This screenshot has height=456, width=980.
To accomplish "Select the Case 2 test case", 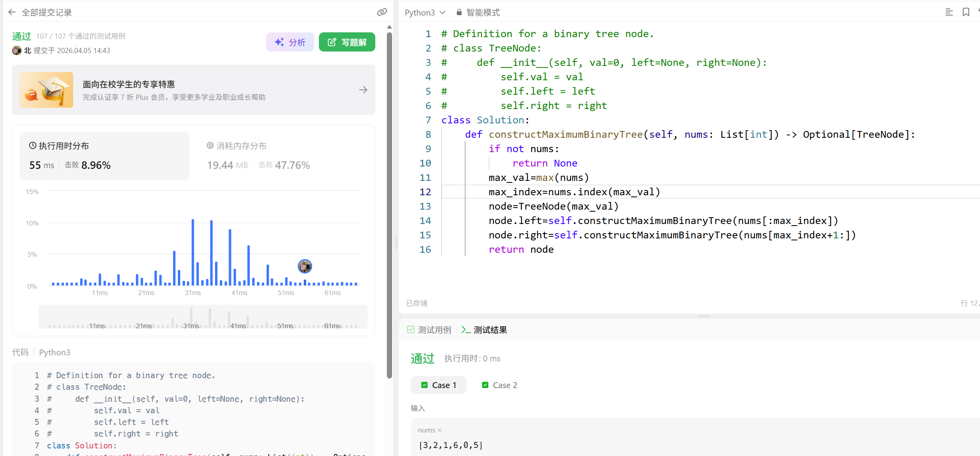I will (500, 385).
